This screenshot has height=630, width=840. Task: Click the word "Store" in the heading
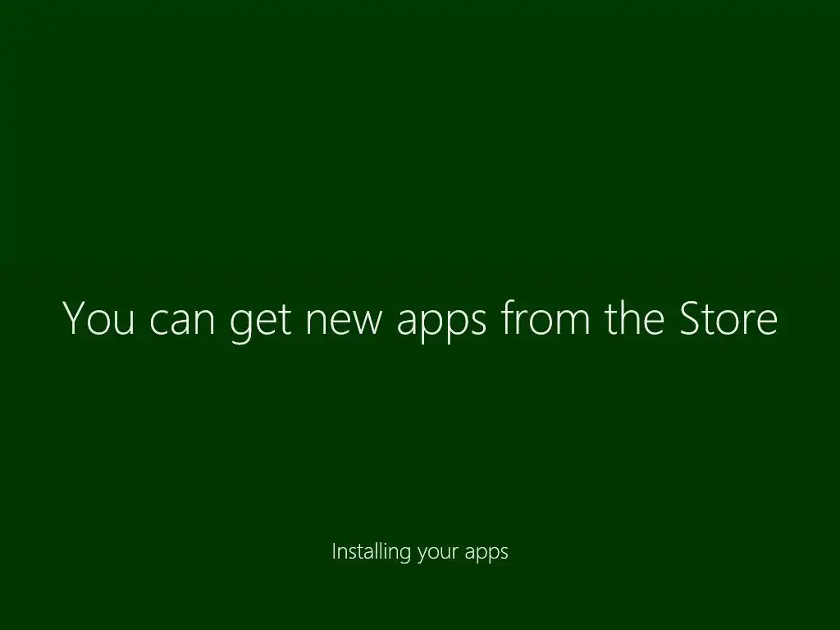pos(728,319)
